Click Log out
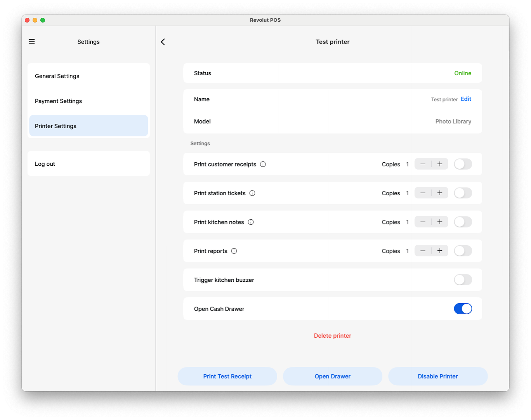This screenshot has height=420, width=531. (x=88, y=164)
